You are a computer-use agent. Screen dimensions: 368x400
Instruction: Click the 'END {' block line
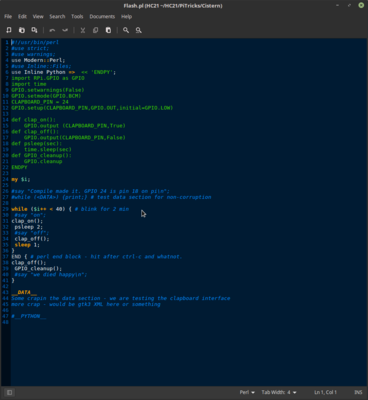(97, 257)
